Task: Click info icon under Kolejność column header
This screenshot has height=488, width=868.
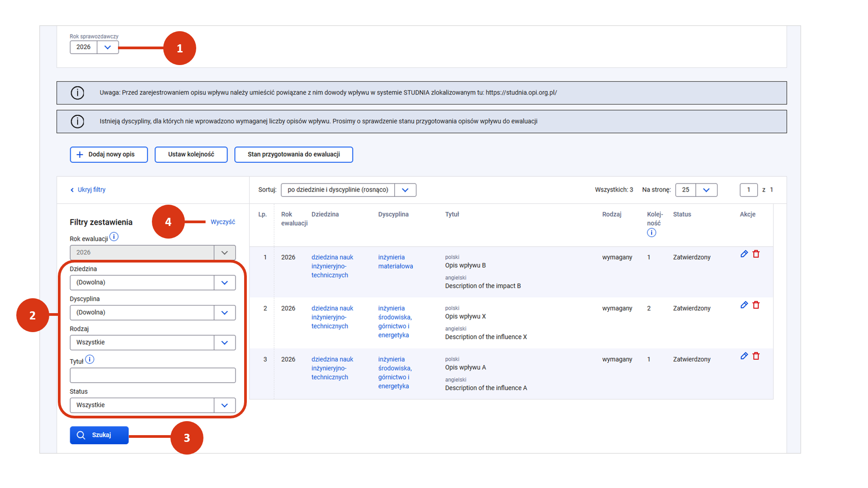Action: coord(651,233)
